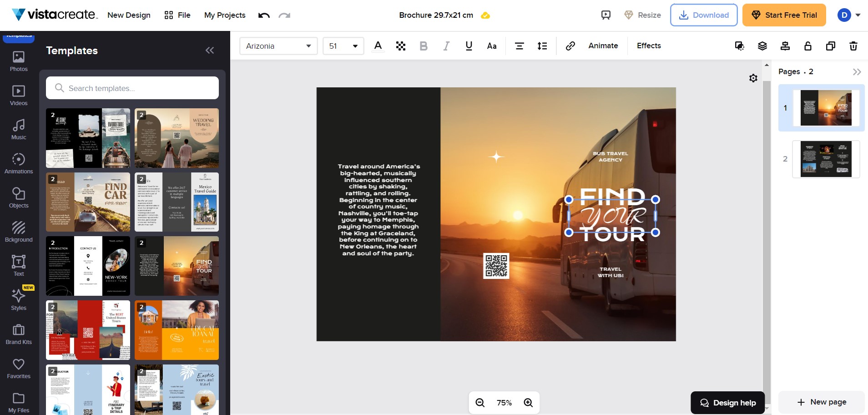The width and height of the screenshot is (868, 415).
Task: Duplicate the selected element
Action: tap(831, 46)
